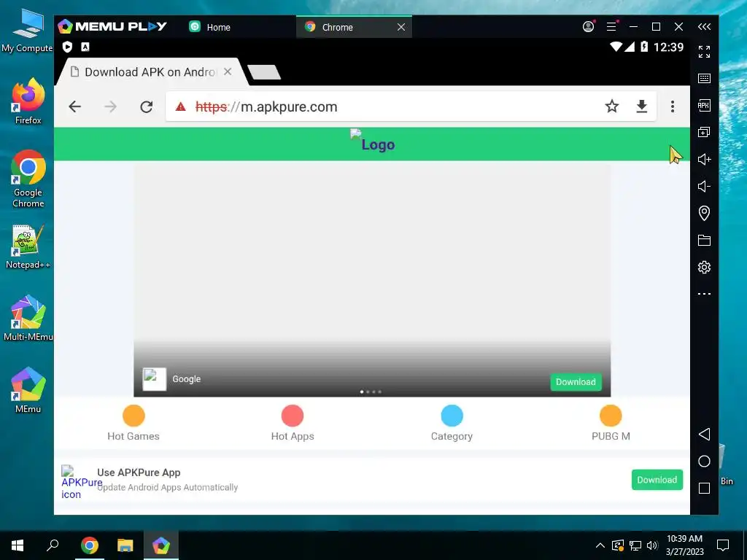Open the MEmu settings gear icon

704,267
